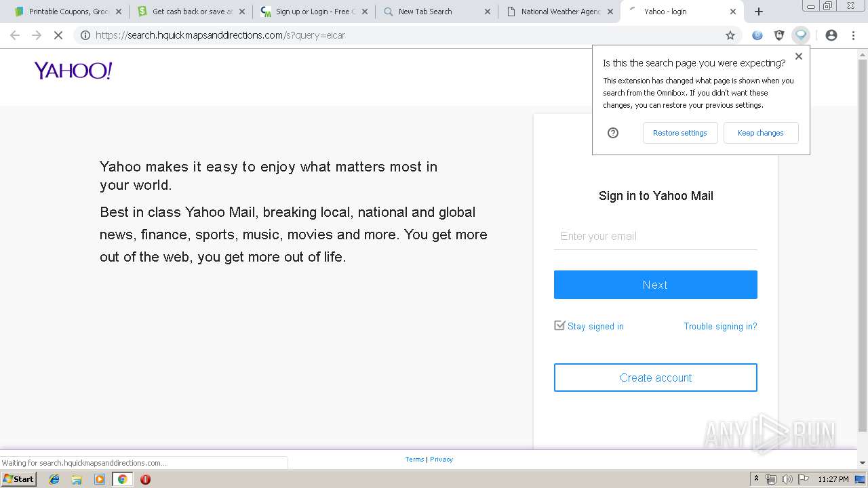Open the Chrome profile account icon

[x=831, y=35]
